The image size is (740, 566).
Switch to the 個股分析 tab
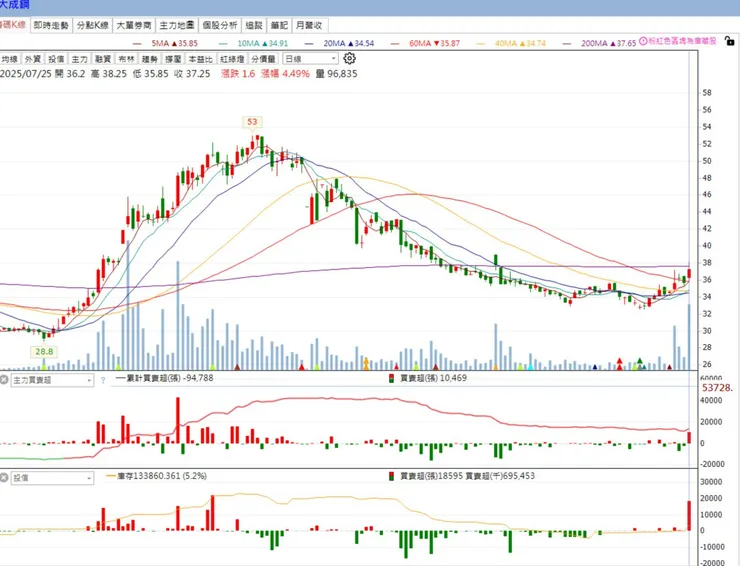point(219,25)
